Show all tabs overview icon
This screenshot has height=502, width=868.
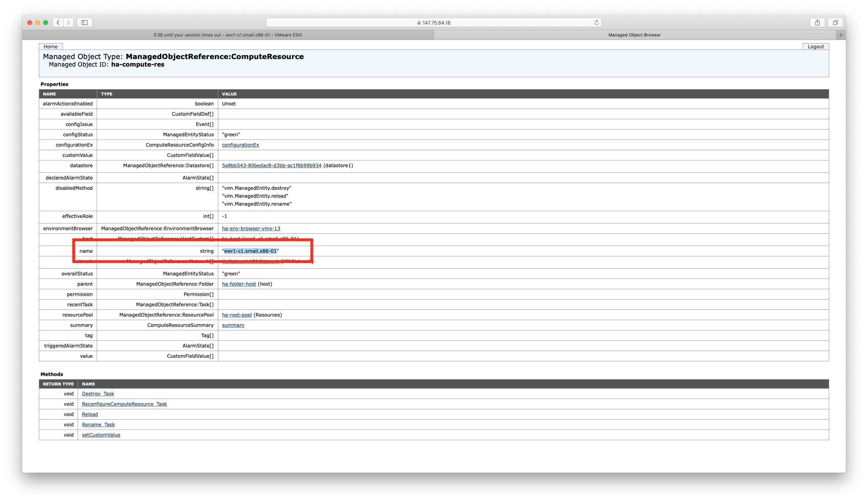[835, 23]
